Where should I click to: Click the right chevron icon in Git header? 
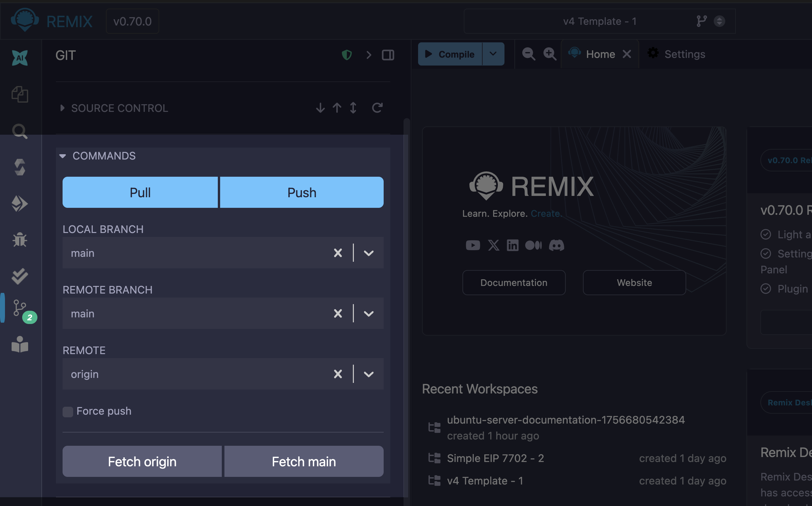point(369,55)
